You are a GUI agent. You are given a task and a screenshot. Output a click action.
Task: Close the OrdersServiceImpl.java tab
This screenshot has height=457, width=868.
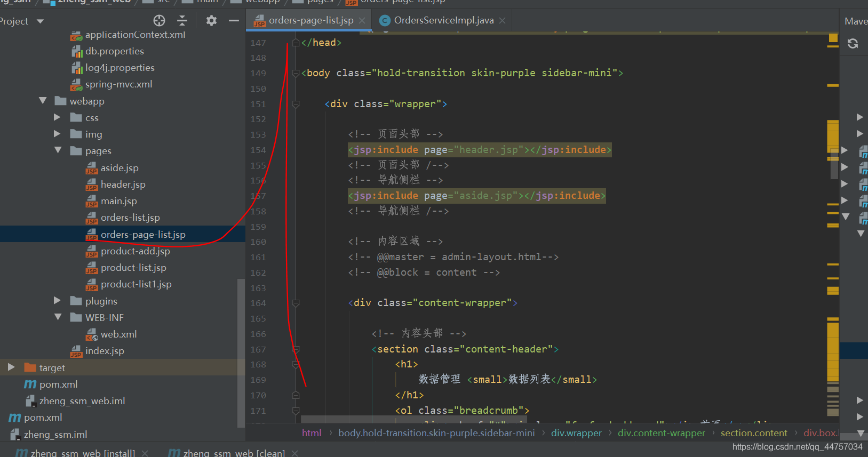pyautogui.click(x=503, y=20)
